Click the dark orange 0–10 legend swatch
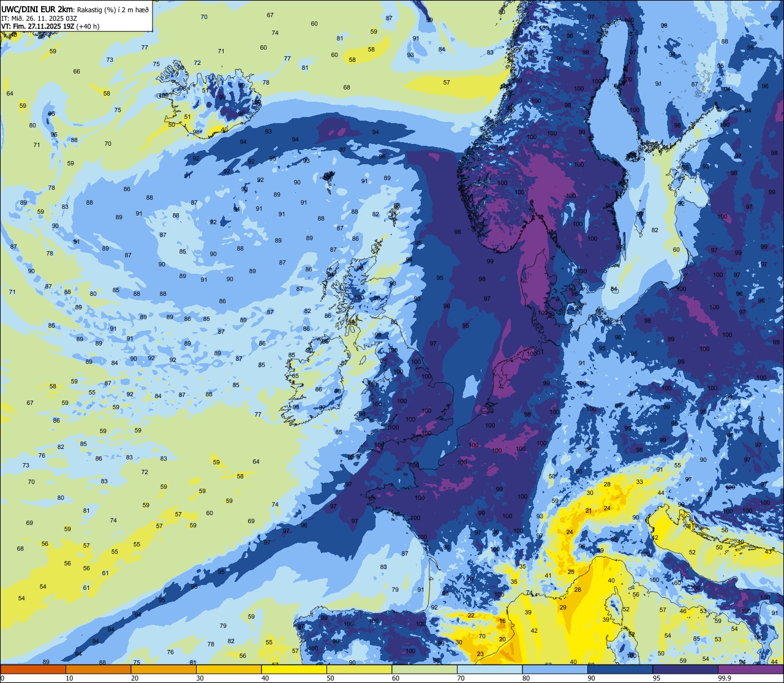The image size is (784, 683). (33, 669)
